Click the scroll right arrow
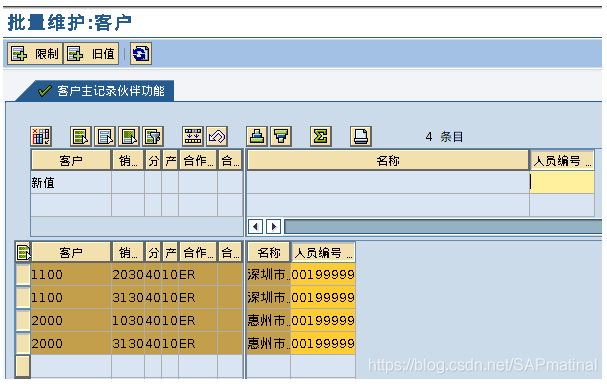 pyautogui.click(x=274, y=226)
